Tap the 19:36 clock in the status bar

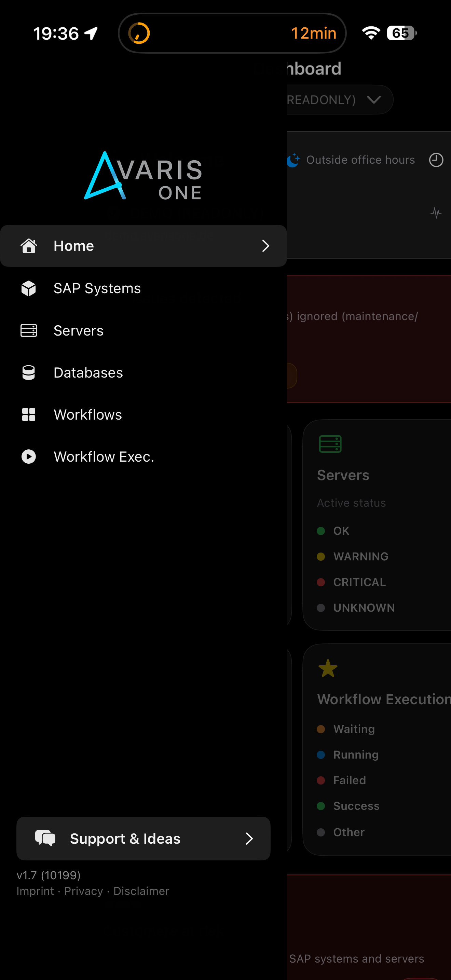pos(56,33)
